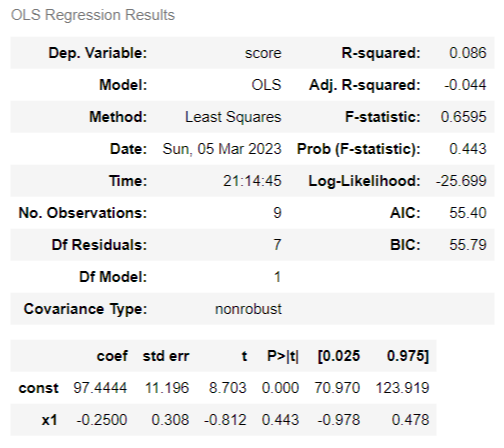Select the AIC value 55.40
This screenshot has width=504, height=448.
(x=468, y=213)
